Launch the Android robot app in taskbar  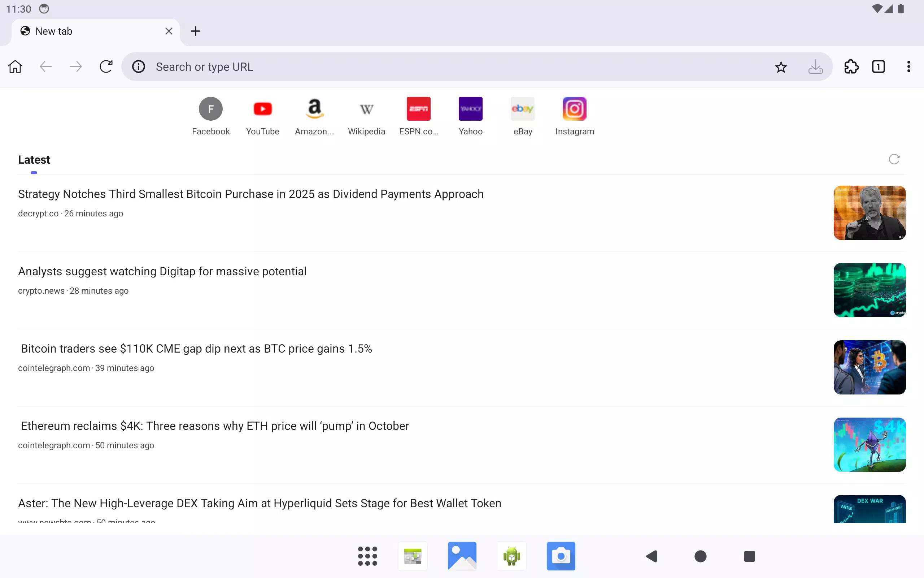(x=512, y=556)
